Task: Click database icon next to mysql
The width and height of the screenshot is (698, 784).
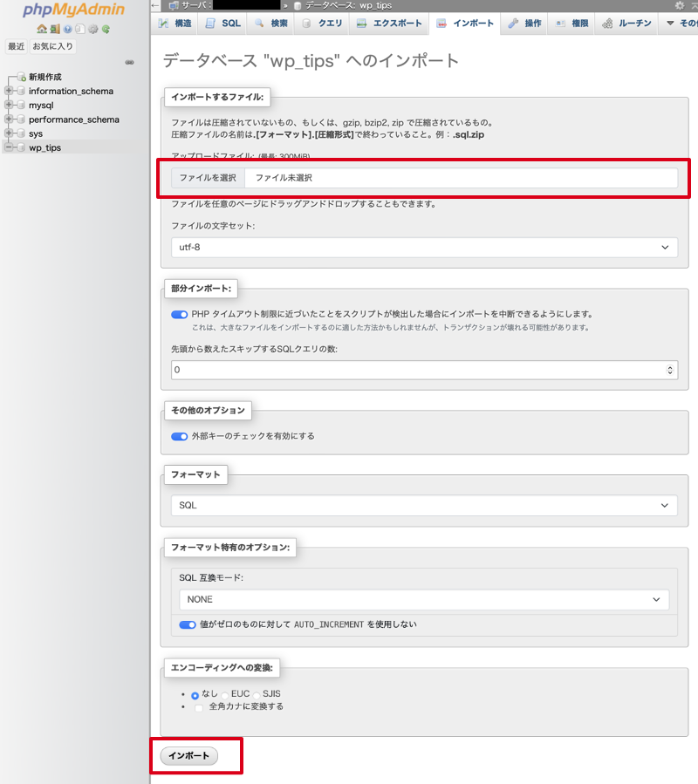Action: tap(21, 105)
